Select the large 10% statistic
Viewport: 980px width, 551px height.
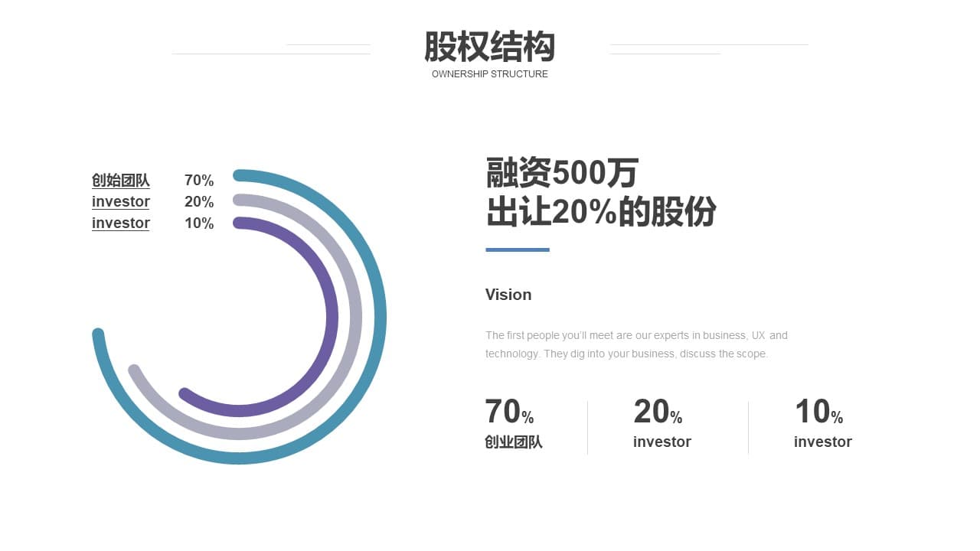(818, 412)
